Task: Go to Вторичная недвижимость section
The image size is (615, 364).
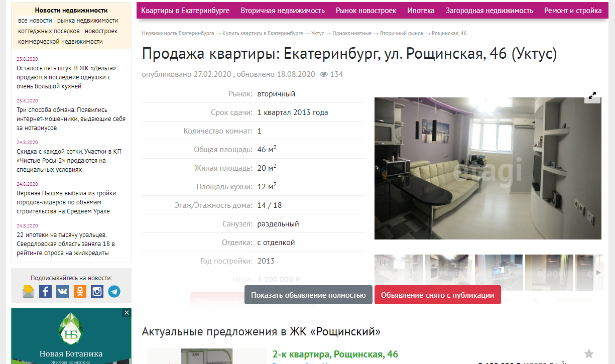Action: [x=283, y=11]
